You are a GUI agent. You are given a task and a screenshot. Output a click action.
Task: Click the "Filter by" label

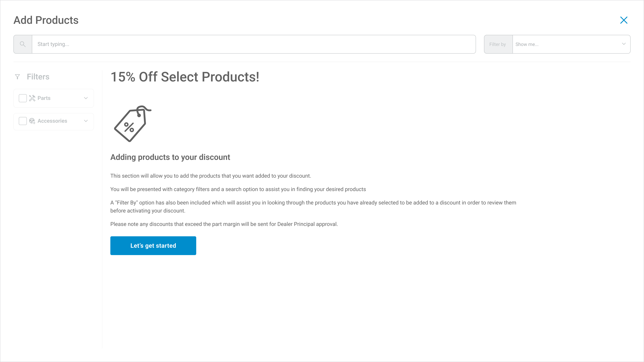click(497, 44)
